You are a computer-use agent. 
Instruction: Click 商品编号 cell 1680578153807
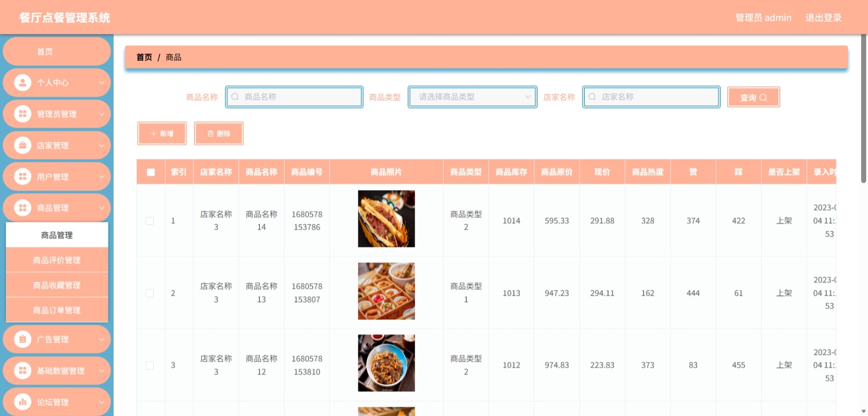point(307,293)
